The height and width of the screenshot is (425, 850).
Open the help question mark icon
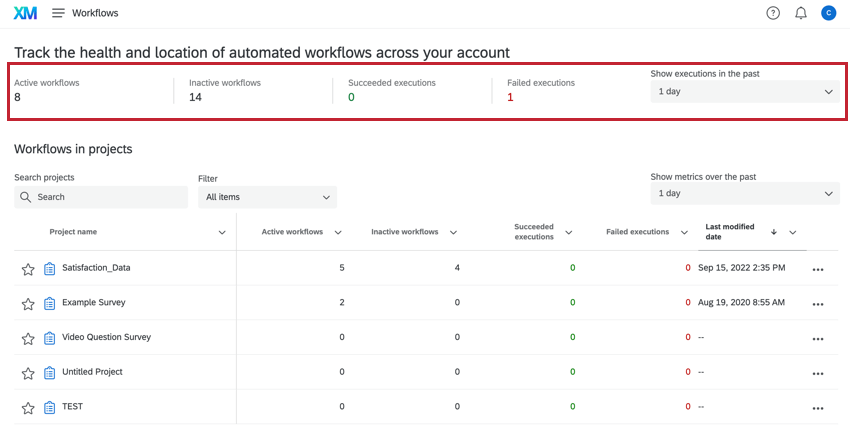tap(773, 13)
